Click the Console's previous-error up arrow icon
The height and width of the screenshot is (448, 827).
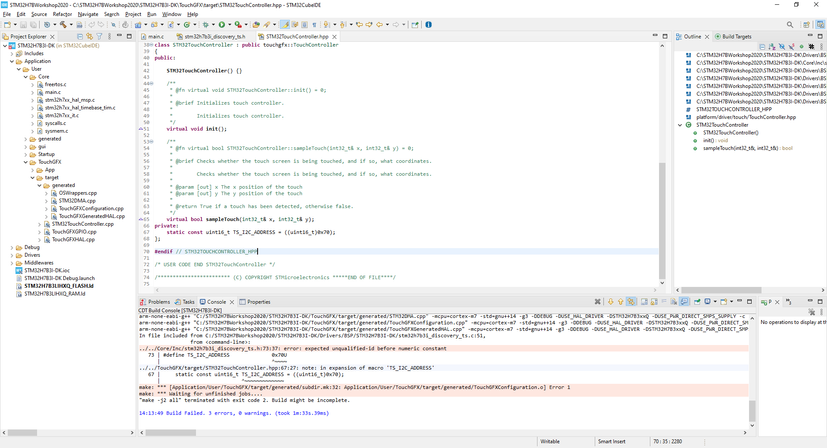point(621,302)
